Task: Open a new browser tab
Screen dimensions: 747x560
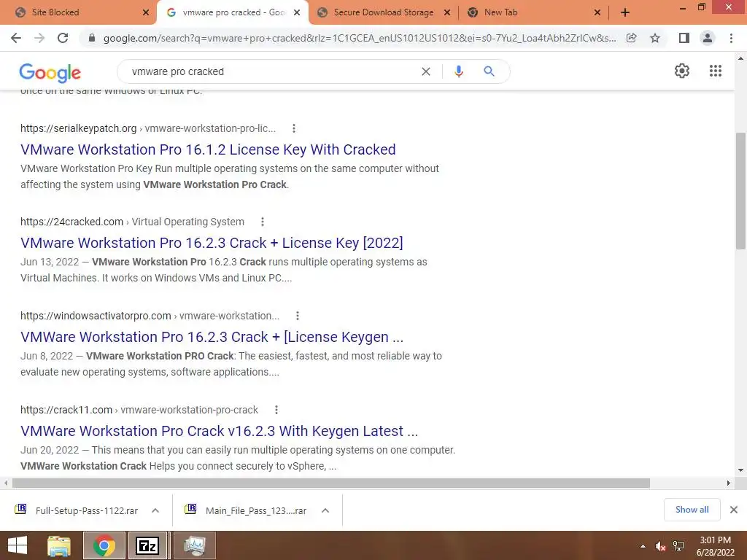Action: point(625,13)
